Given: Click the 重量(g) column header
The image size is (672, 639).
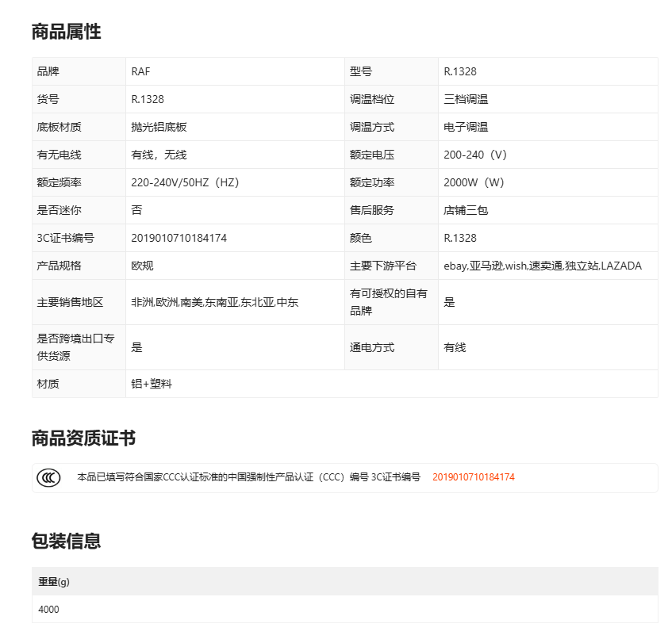Looking at the screenshot, I should (x=54, y=582).
